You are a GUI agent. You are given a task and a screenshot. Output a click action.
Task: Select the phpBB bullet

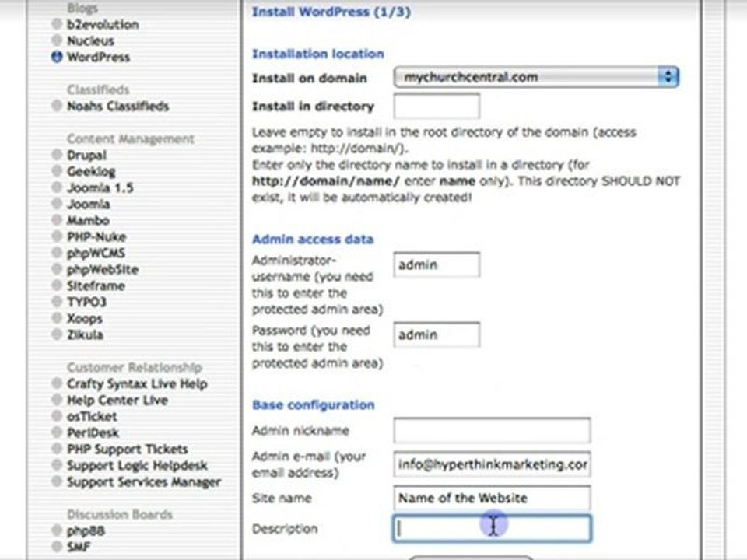(x=57, y=530)
